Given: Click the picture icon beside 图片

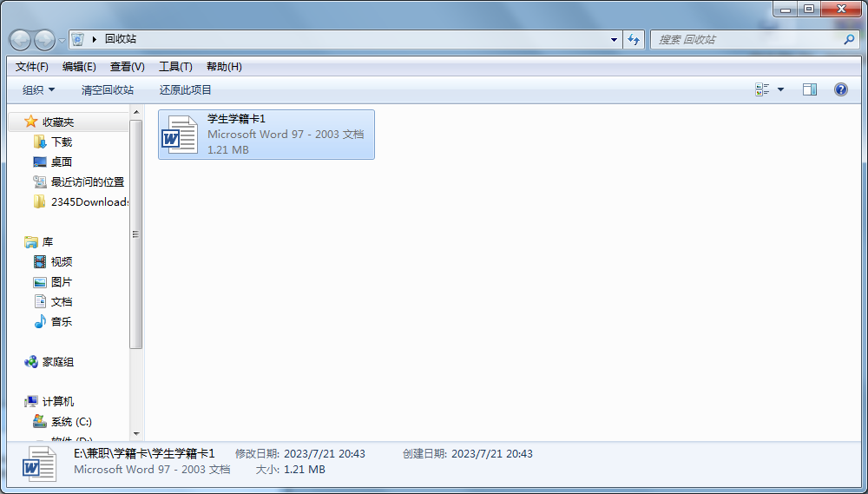Looking at the screenshot, I should (x=40, y=282).
